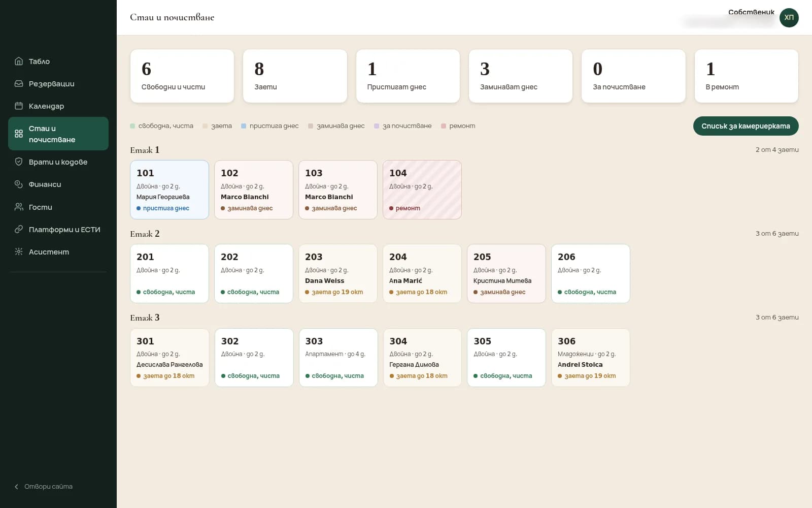Open room 101 card
Screen dimensions: 812x508
click(x=170, y=190)
